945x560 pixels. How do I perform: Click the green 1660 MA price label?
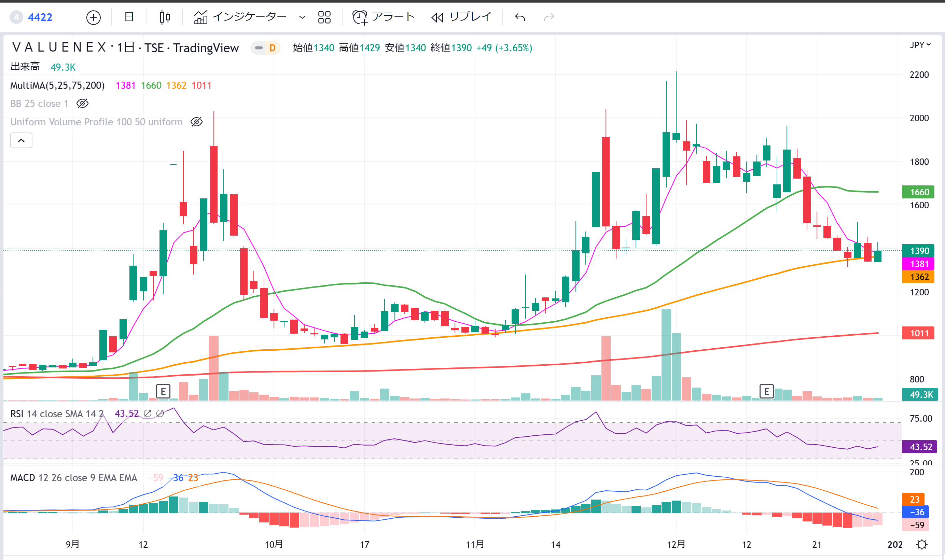(x=918, y=192)
